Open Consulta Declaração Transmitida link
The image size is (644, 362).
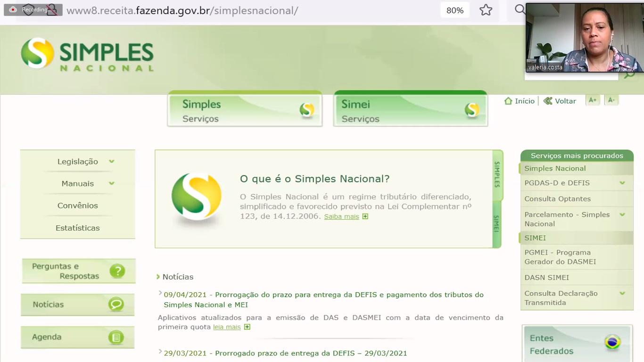point(561,298)
